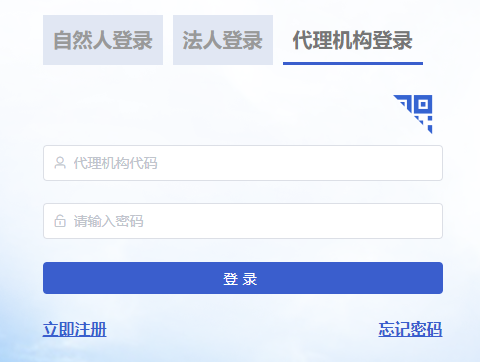Submit the agency login form
Viewport: 480px width, 362px height.
243,278
